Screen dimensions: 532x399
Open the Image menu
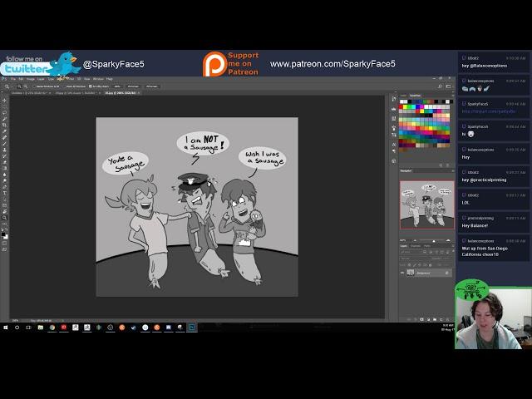[x=31, y=79]
